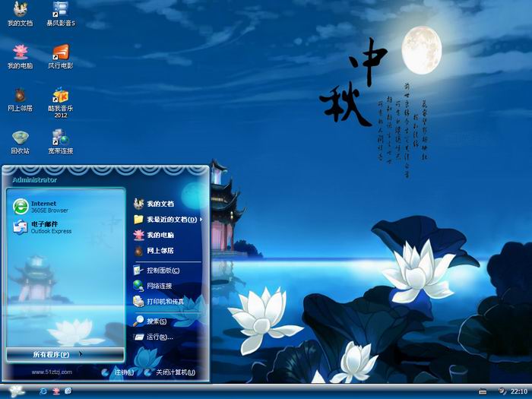This screenshot has width=532, height=399.
Task: Select 网络连接 in the Start menu
Action: 159,286
